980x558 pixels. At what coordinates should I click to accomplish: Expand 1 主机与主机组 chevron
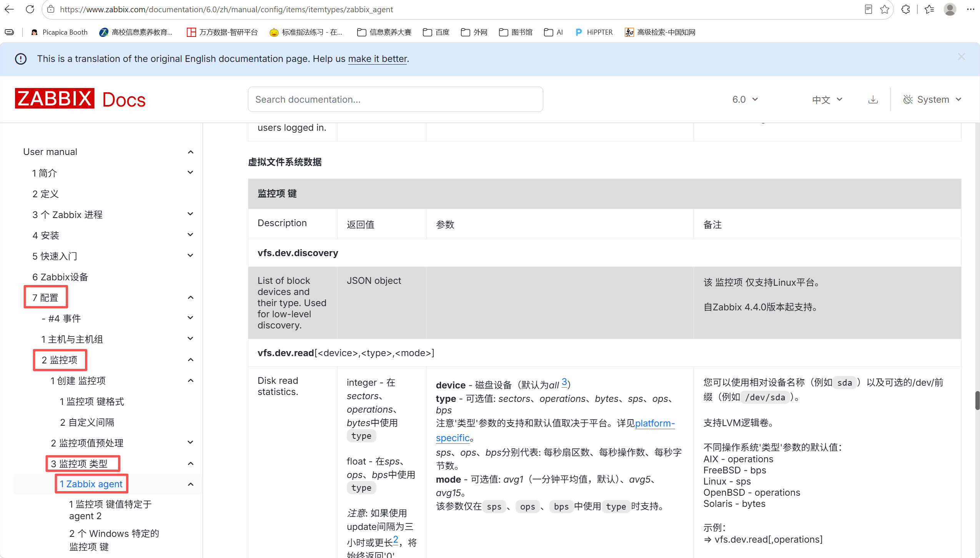pos(190,338)
